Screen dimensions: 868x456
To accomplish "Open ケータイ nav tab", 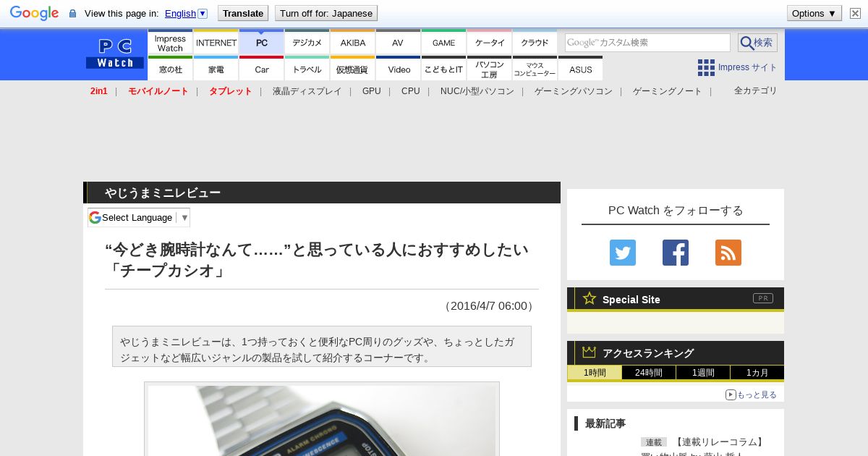I will (490, 43).
